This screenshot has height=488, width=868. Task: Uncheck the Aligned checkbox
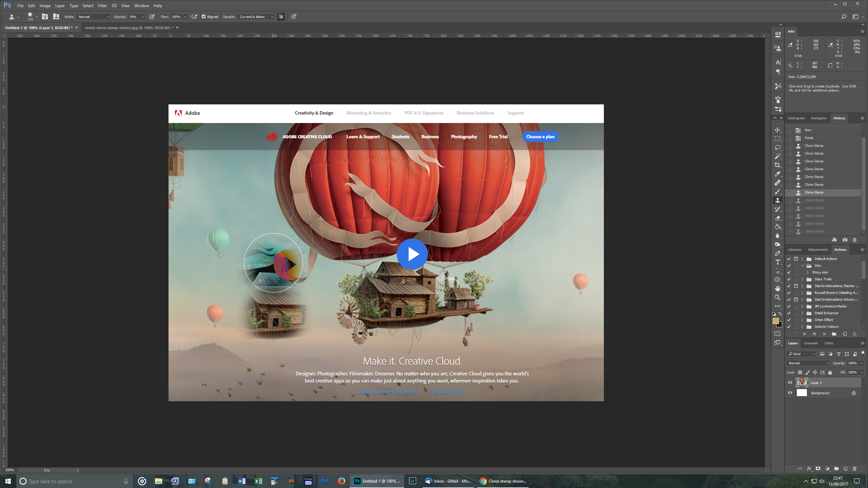tap(204, 17)
